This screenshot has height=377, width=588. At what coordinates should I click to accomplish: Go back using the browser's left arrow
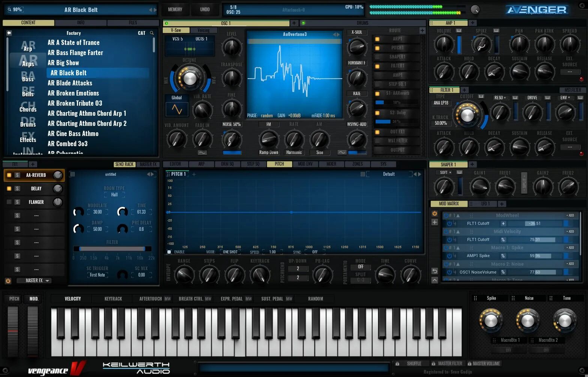coord(9,33)
